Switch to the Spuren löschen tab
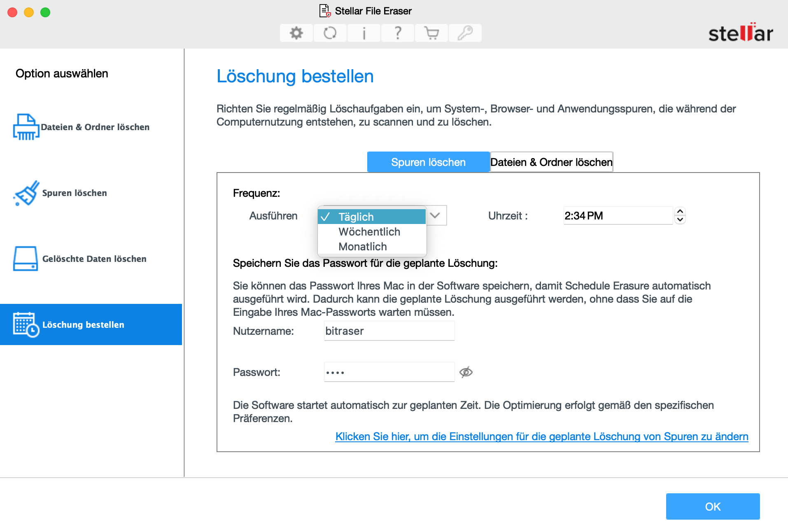 coord(428,162)
